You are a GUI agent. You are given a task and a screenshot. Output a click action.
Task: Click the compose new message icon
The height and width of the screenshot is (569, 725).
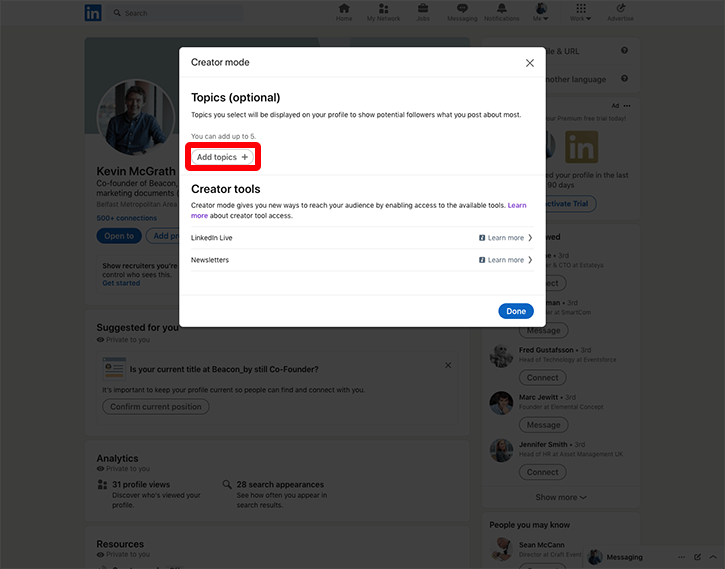(x=697, y=557)
